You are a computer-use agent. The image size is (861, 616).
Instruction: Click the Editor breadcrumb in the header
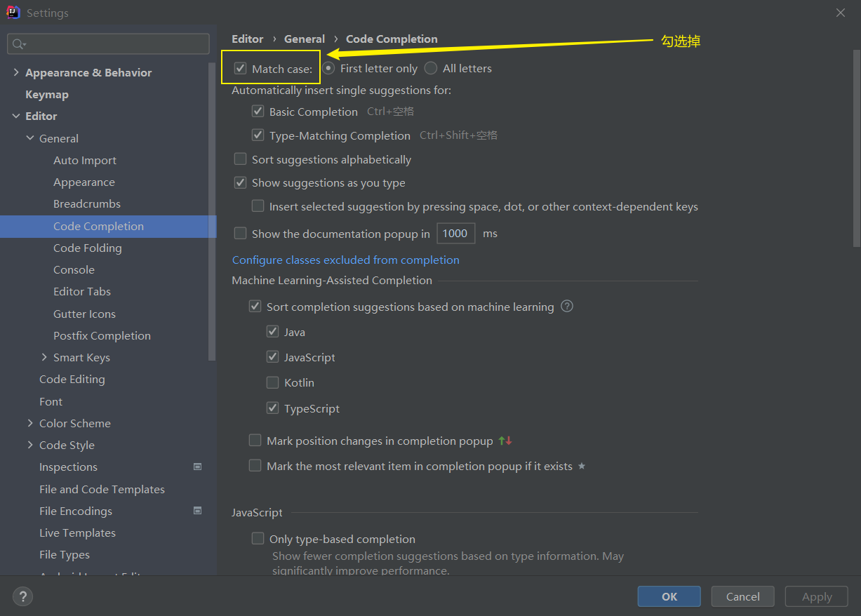pyautogui.click(x=248, y=39)
